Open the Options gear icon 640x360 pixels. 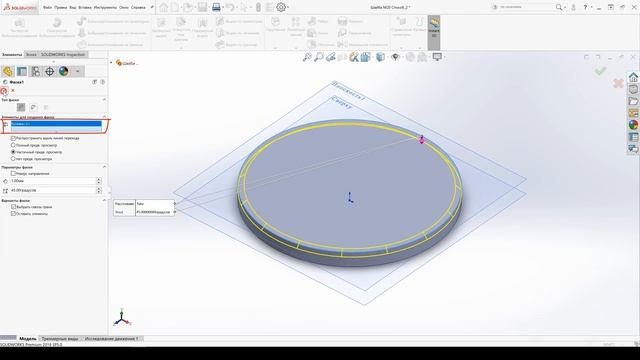[281, 7]
